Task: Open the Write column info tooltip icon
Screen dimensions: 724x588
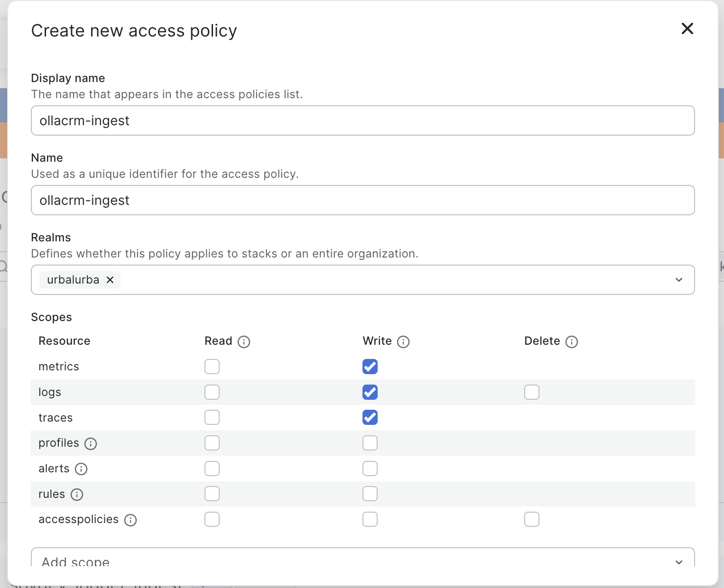Action: pos(403,342)
